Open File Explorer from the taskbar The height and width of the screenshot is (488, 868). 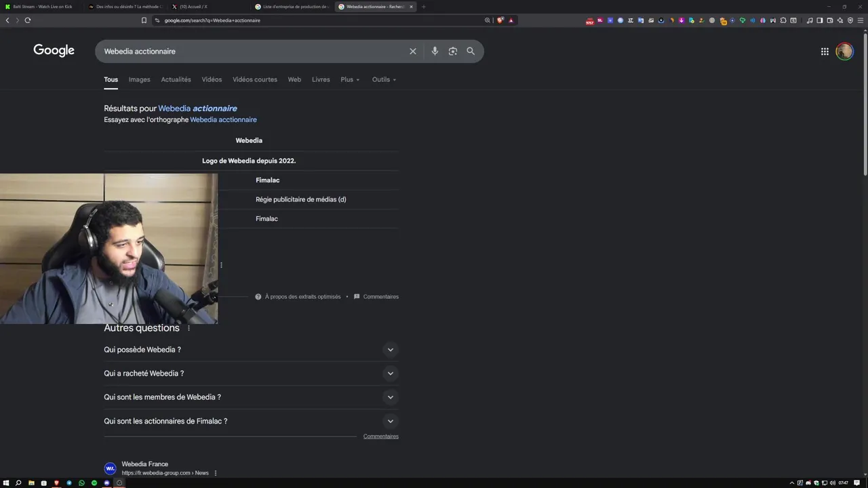tap(31, 483)
